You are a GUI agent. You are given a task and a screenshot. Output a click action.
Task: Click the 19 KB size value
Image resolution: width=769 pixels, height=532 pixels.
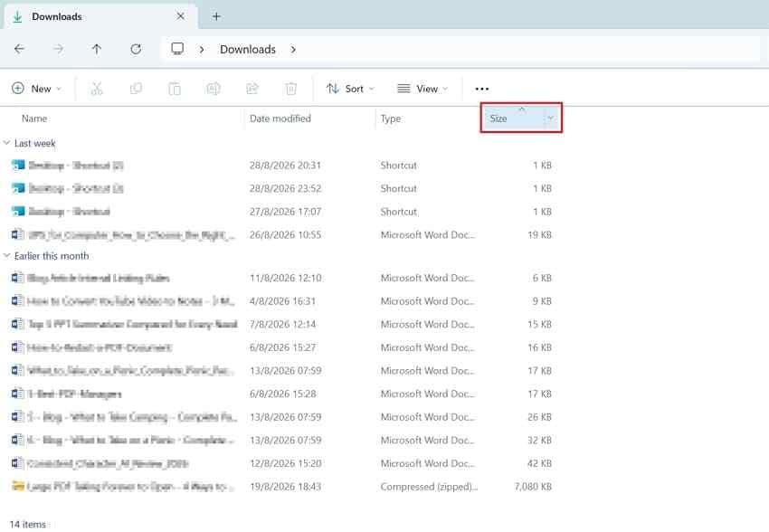[539, 235]
